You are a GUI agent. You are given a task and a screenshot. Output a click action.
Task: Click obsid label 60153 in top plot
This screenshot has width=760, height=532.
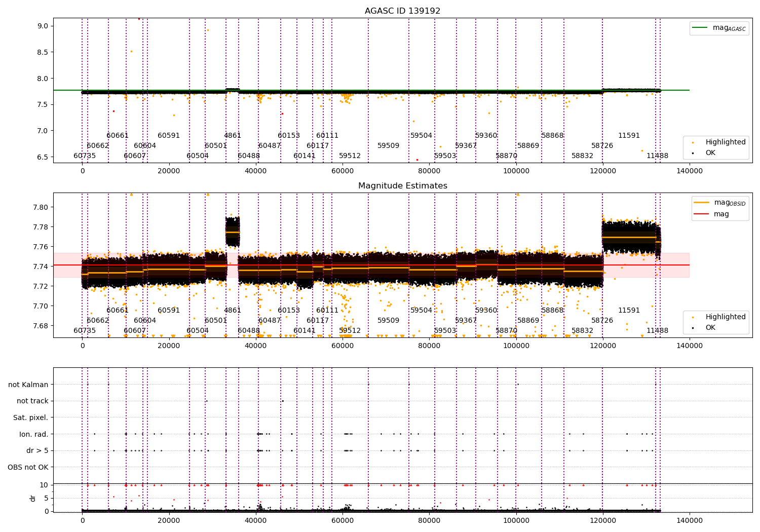(x=289, y=136)
